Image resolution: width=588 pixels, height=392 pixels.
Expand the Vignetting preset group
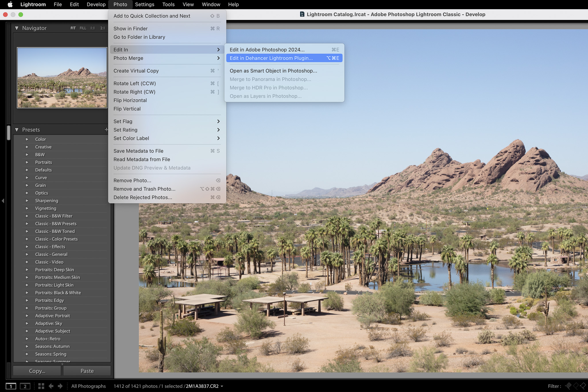point(27,208)
